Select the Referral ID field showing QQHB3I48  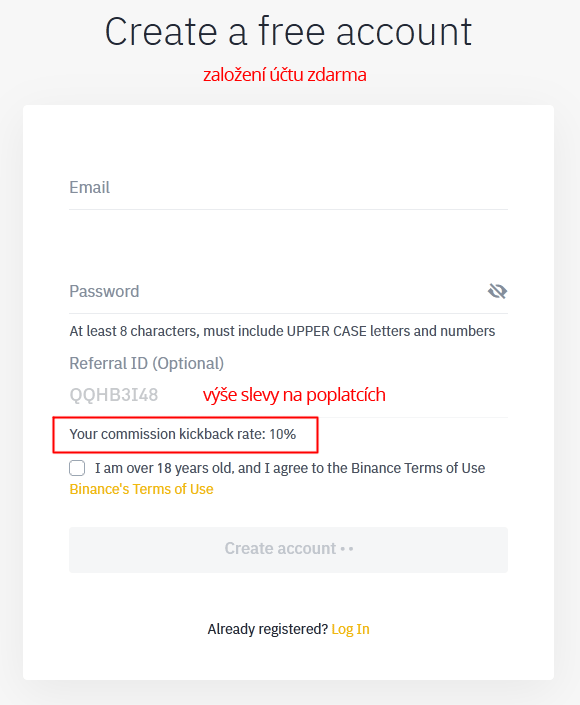[x=288, y=395]
